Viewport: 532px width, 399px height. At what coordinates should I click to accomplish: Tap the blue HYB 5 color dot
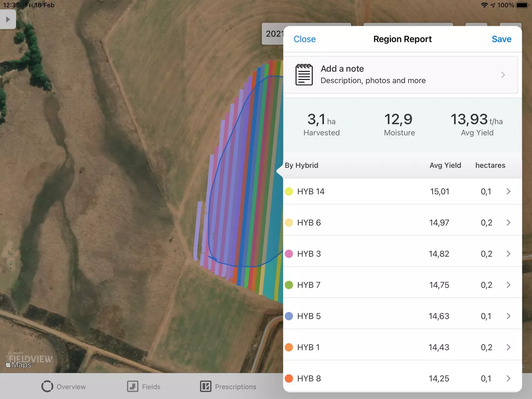(x=289, y=316)
